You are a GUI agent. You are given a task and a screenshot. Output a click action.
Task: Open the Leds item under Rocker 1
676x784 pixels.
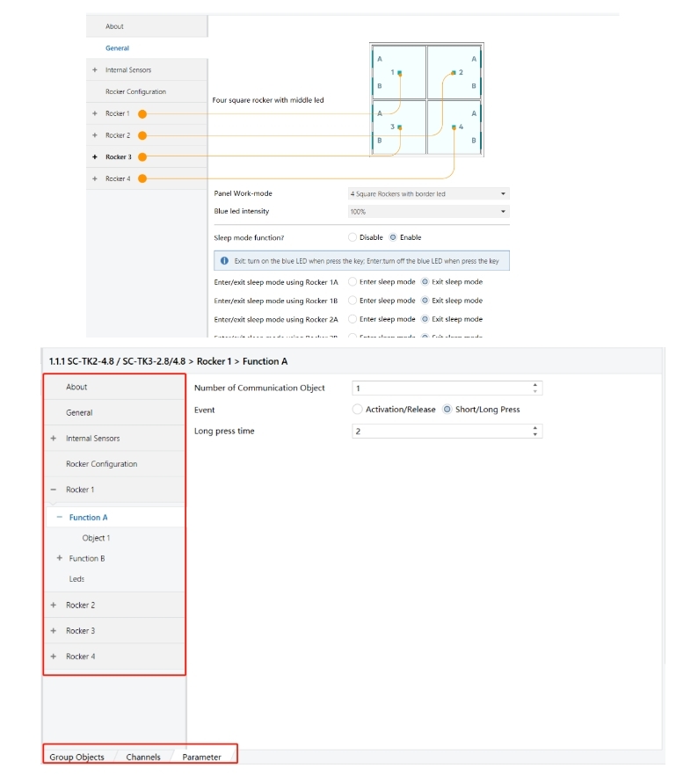click(x=77, y=579)
